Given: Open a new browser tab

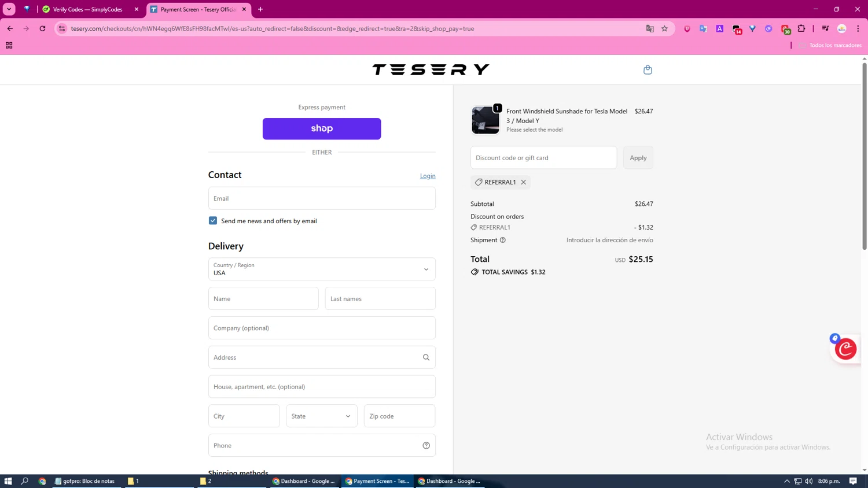Looking at the screenshot, I should [x=260, y=9].
